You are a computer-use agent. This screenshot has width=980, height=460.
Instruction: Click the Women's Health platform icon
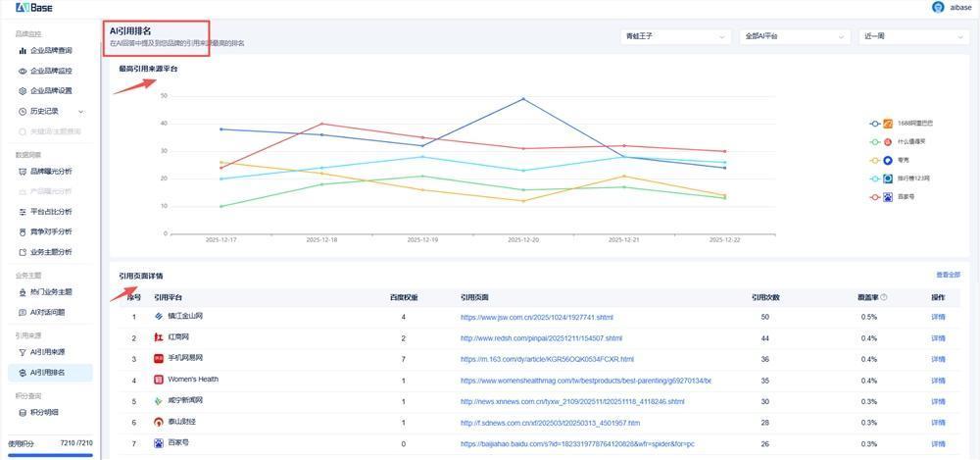[x=159, y=380]
